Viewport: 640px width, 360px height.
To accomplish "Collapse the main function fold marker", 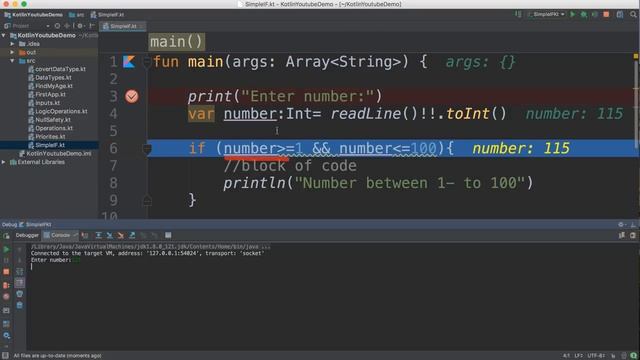I will click(x=147, y=62).
